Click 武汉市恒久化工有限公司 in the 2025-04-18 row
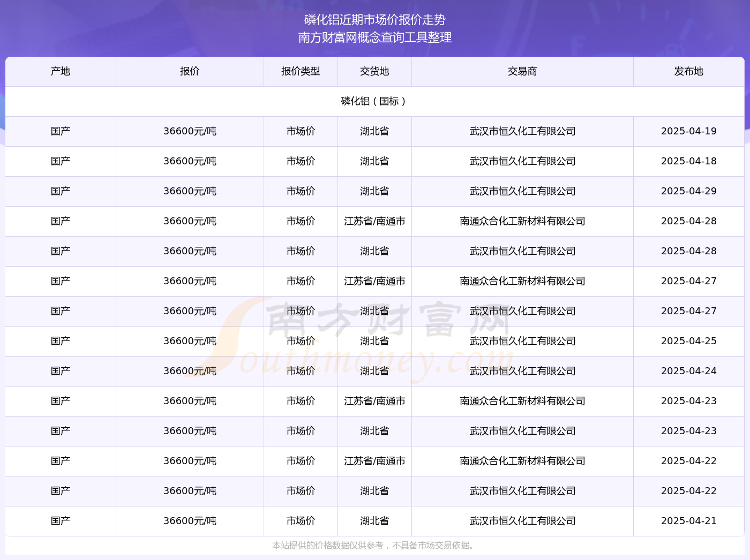Viewport: 750px width, 560px height. pos(522,161)
